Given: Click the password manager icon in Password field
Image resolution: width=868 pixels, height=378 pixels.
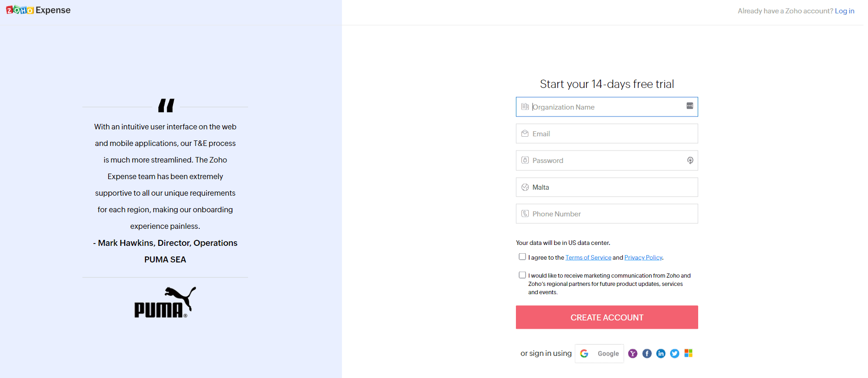Looking at the screenshot, I should point(690,160).
